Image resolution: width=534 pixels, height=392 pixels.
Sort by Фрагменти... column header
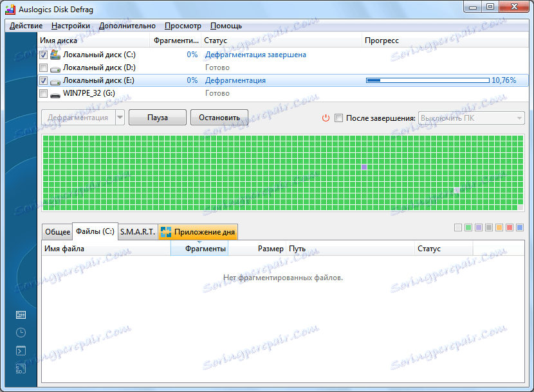(x=176, y=40)
